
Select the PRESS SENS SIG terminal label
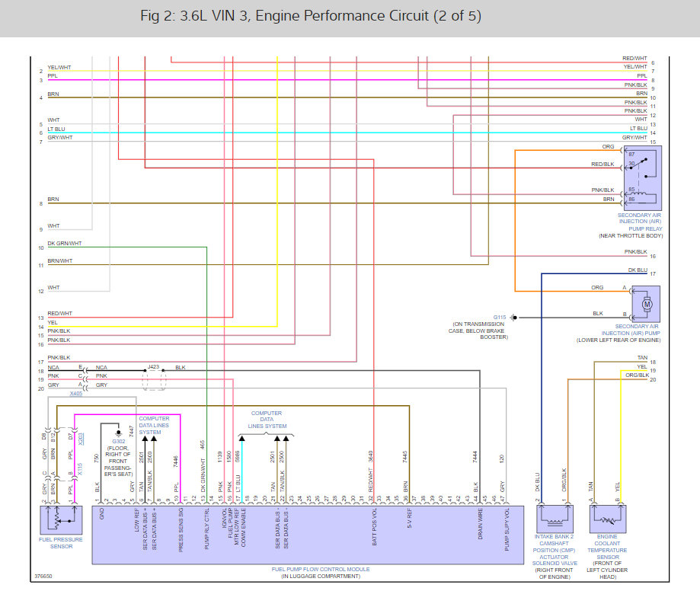click(x=181, y=530)
